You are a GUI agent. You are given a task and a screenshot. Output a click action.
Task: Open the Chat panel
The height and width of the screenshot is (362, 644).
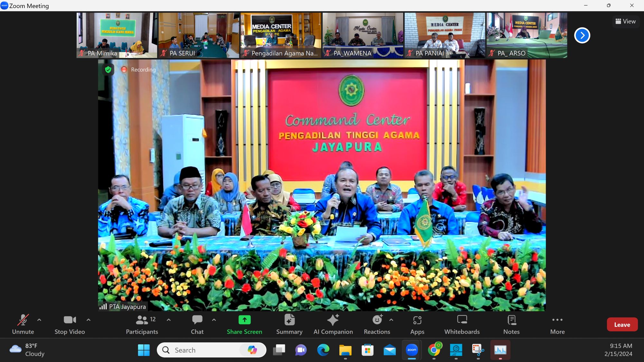click(x=197, y=324)
